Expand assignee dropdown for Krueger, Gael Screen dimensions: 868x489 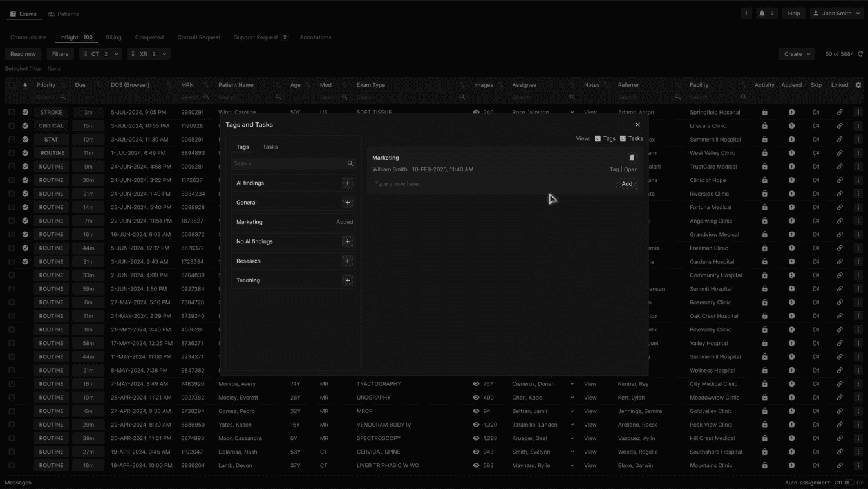click(572, 438)
